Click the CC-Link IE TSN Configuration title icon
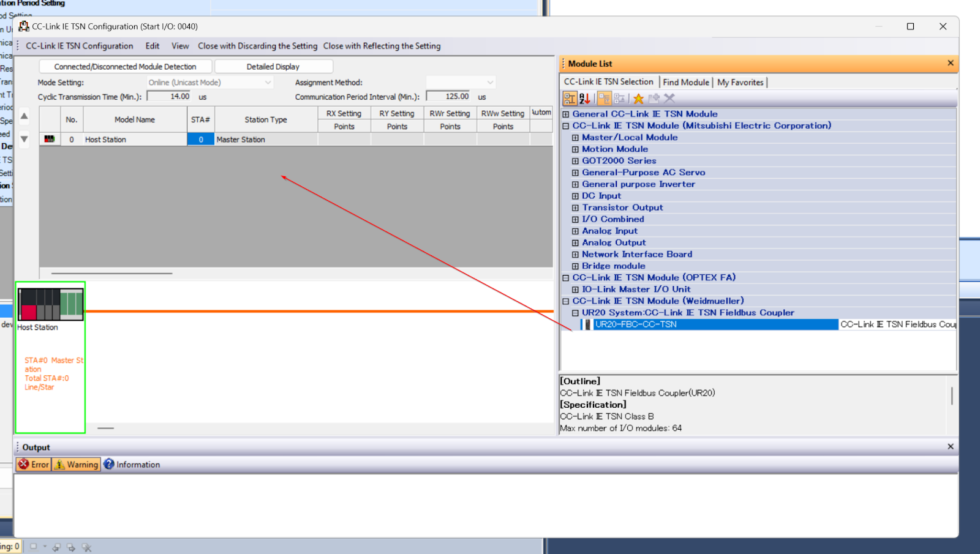980x554 pixels. [x=24, y=26]
